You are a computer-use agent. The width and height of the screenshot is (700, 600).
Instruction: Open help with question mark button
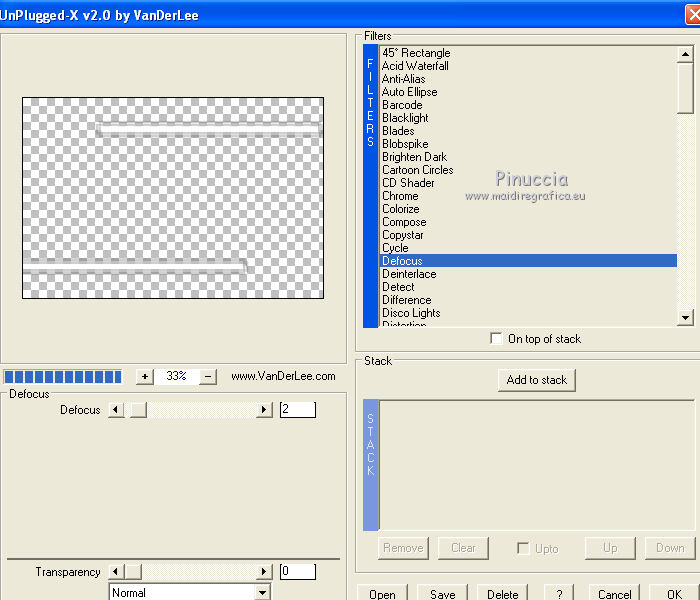(x=558, y=593)
